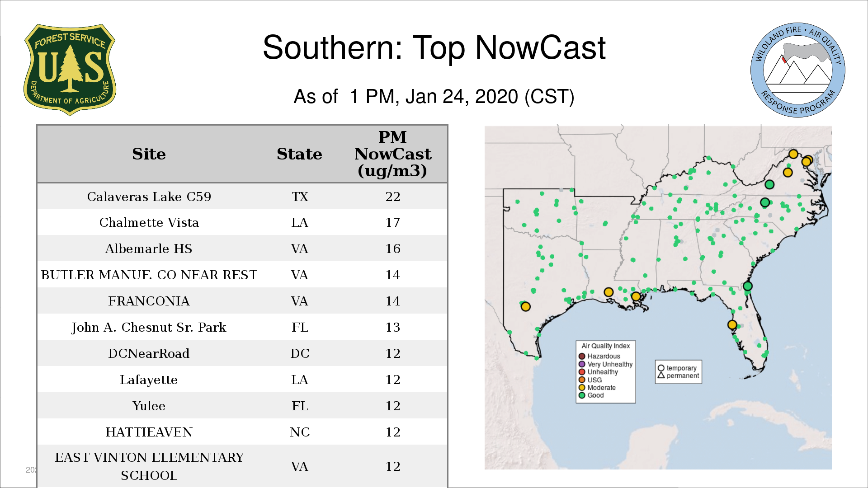Click the yellow Moderate marker in Texas
Image resolution: width=868 pixels, height=488 pixels.
[525, 307]
